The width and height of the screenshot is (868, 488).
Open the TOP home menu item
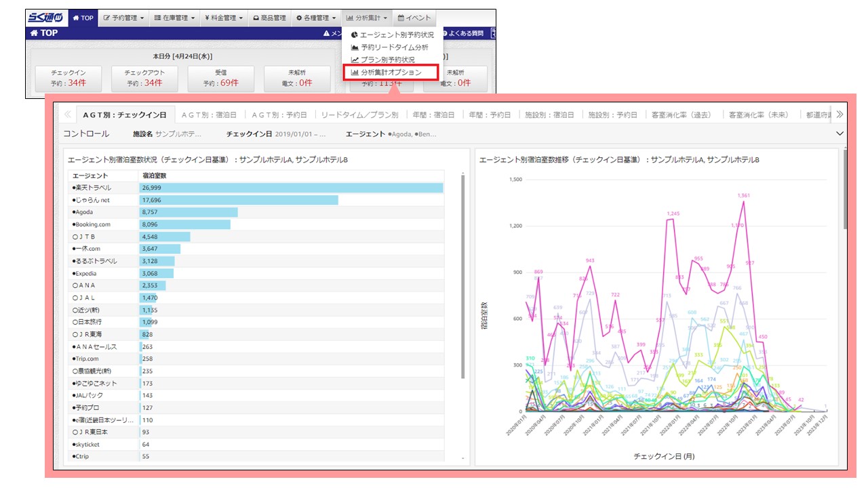[83, 18]
